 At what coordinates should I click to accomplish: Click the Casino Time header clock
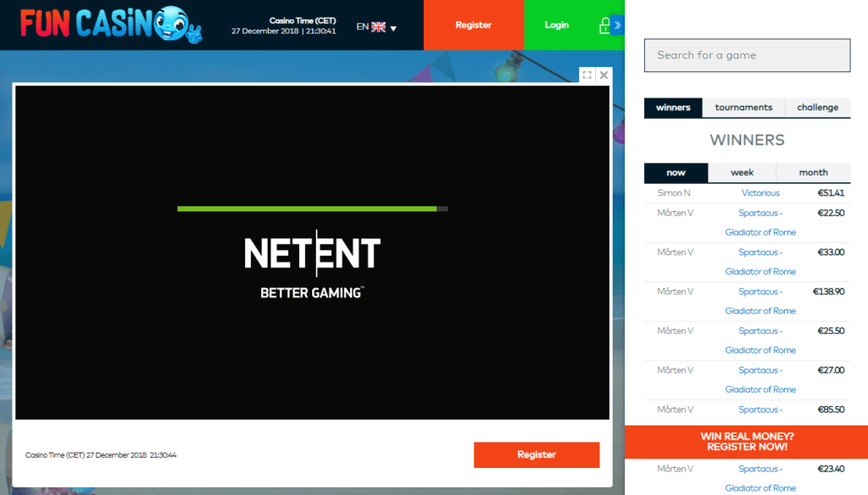[284, 25]
